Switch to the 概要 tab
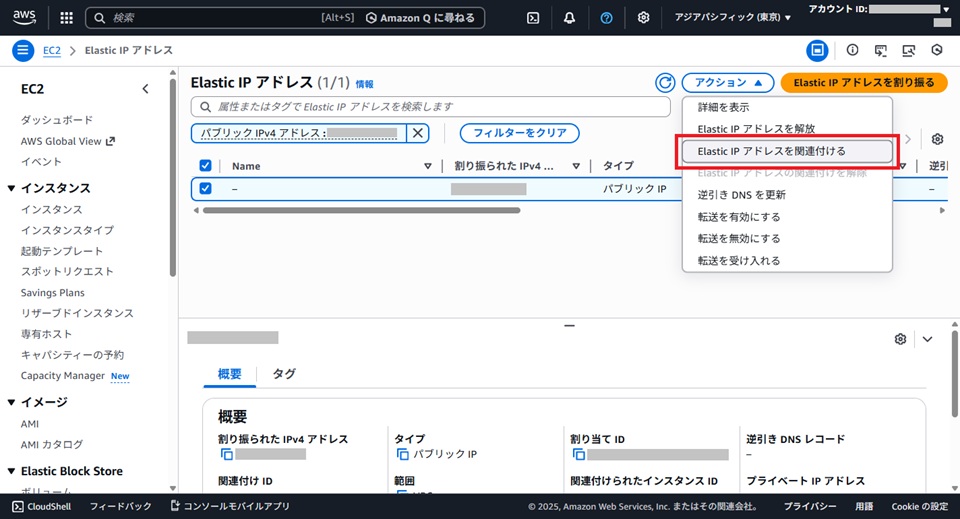The image size is (960, 519). tap(230, 374)
